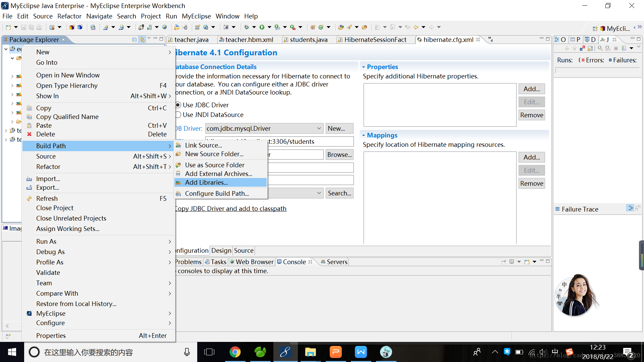Collapse the Properties section
The image size is (644, 362).
pos(364,67)
